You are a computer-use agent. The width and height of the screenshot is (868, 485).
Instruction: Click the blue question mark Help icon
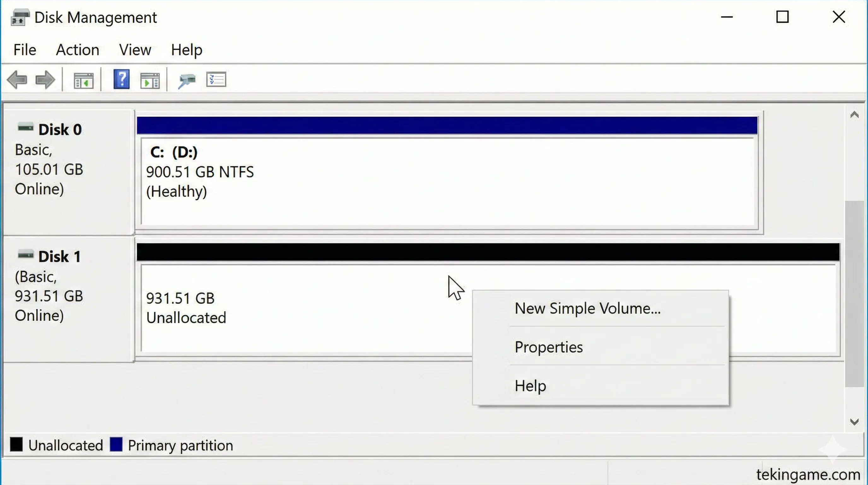pyautogui.click(x=121, y=80)
